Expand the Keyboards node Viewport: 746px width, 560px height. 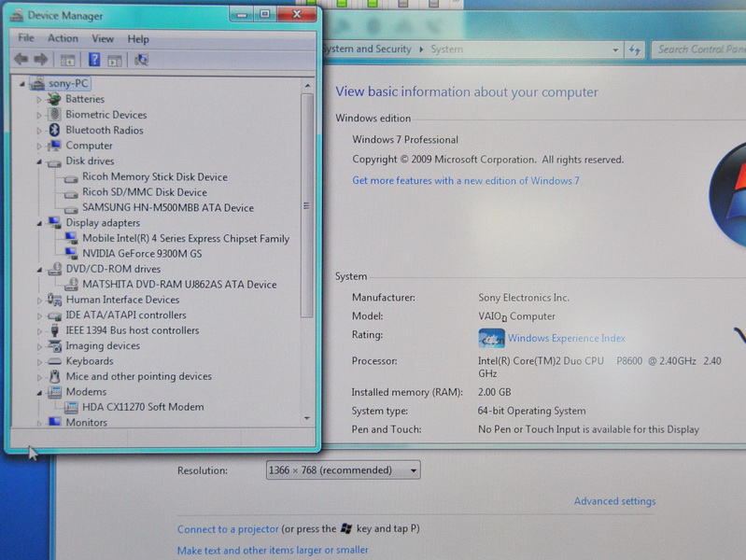[39, 361]
